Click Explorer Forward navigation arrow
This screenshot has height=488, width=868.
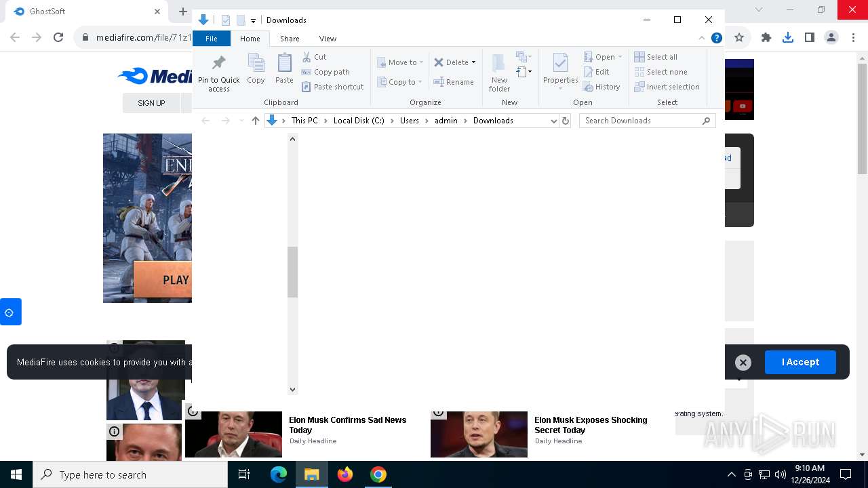coord(226,121)
